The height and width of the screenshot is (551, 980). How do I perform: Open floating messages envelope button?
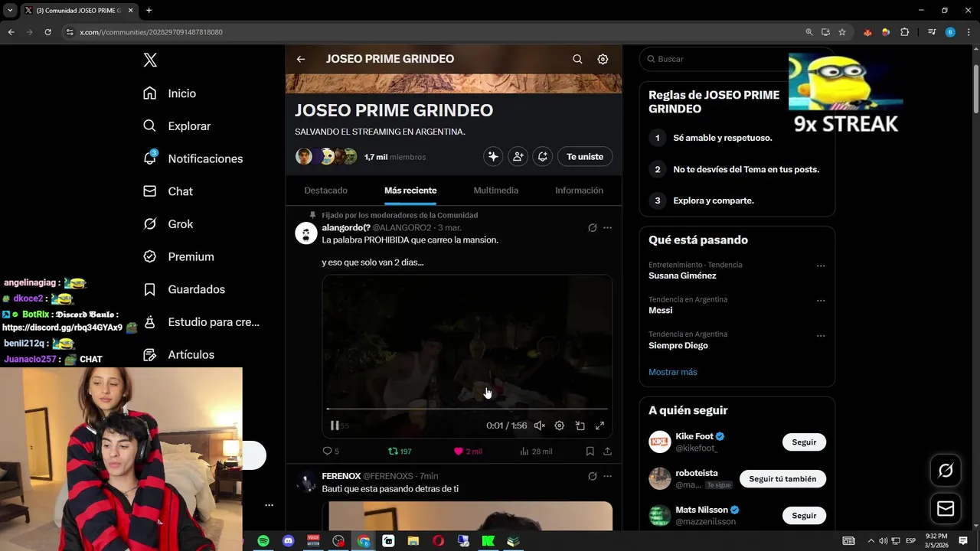(x=946, y=509)
